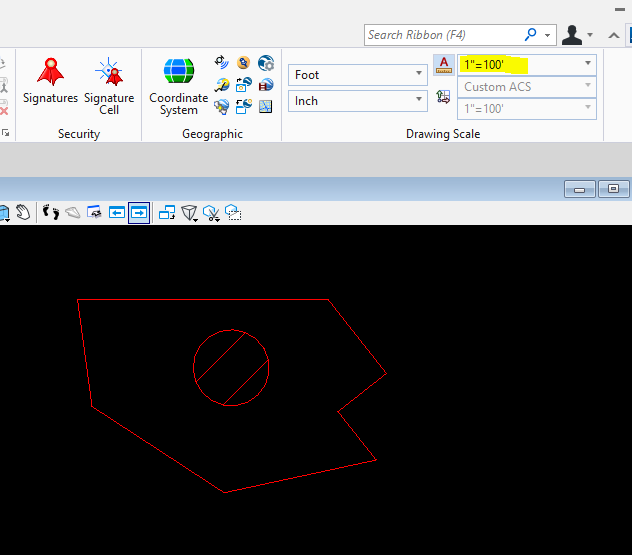Screen dimensions: 632x555
Task: Click the capture Google Earth image icon
Action: click(x=243, y=85)
